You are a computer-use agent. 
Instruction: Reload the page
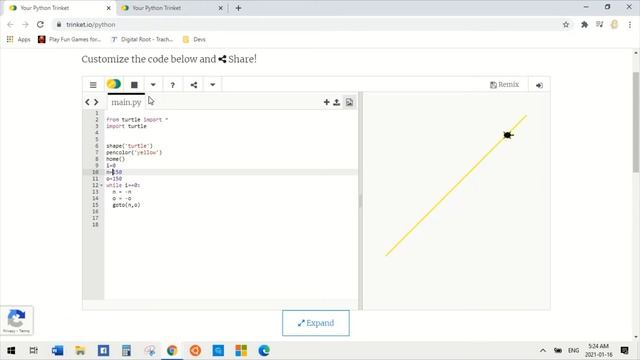pos(40,24)
